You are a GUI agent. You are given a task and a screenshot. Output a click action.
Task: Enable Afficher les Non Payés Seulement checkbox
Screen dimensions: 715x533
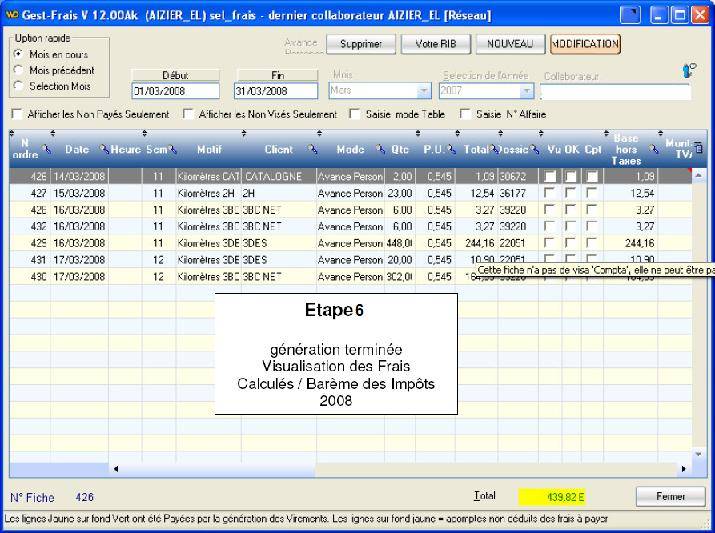coord(16,114)
